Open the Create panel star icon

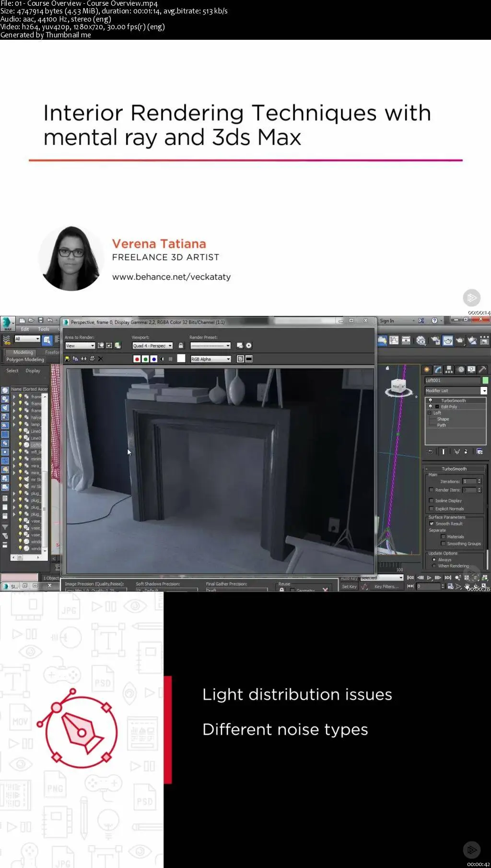click(x=427, y=369)
